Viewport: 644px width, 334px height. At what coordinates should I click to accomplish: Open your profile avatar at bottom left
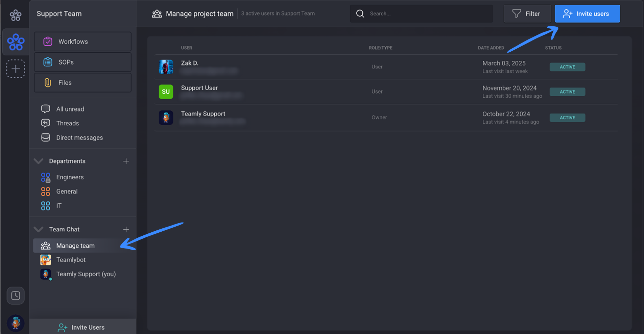click(x=16, y=323)
